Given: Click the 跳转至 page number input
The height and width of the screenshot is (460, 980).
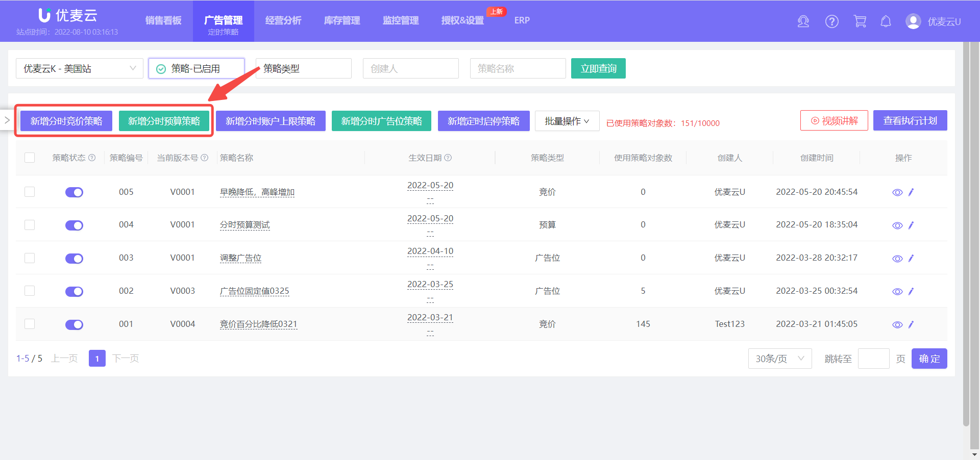Looking at the screenshot, I should click(x=873, y=359).
